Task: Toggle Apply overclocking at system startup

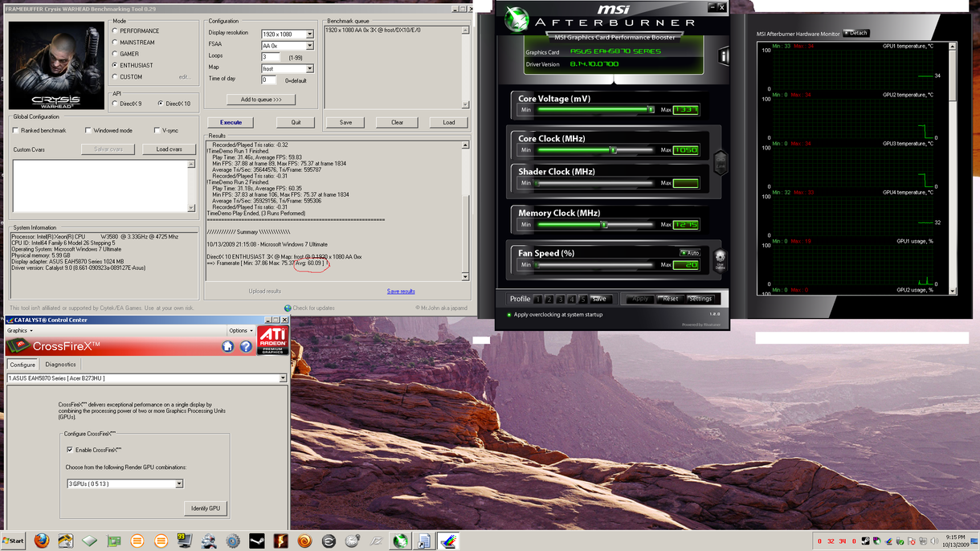Action: click(509, 315)
